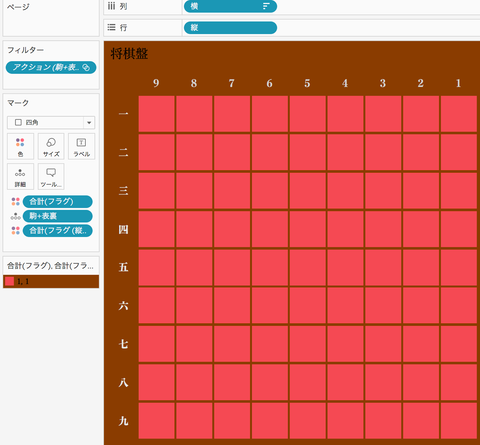Screen dimensions: 480x445
Task: Click detail icon beside 駒+表裏 pill
Action: [x=16, y=216]
